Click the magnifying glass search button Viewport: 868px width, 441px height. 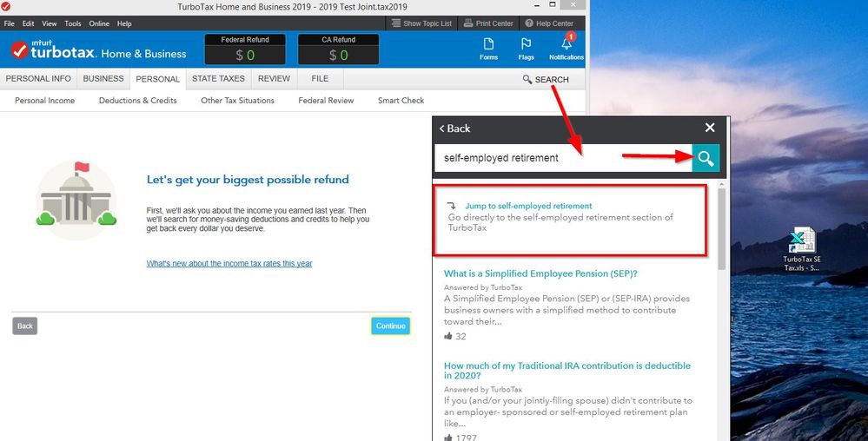pyautogui.click(x=706, y=158)
